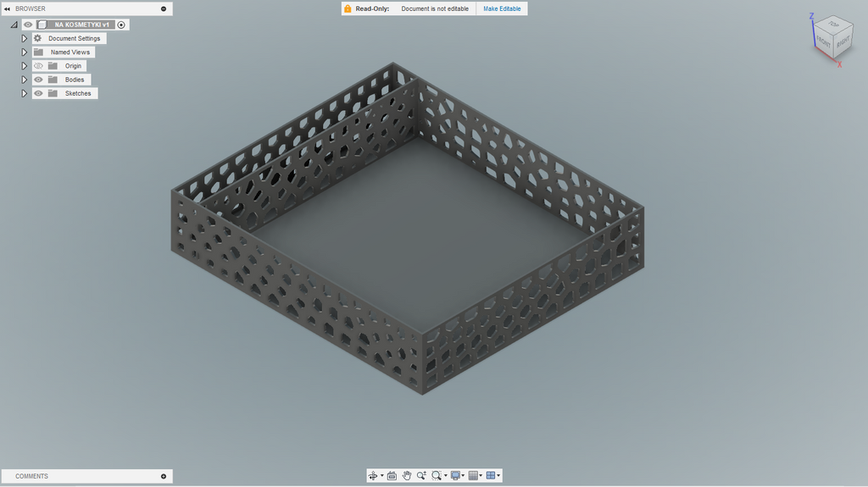
Task: Minimize the Browser panel using minus button
Action: 164,8
